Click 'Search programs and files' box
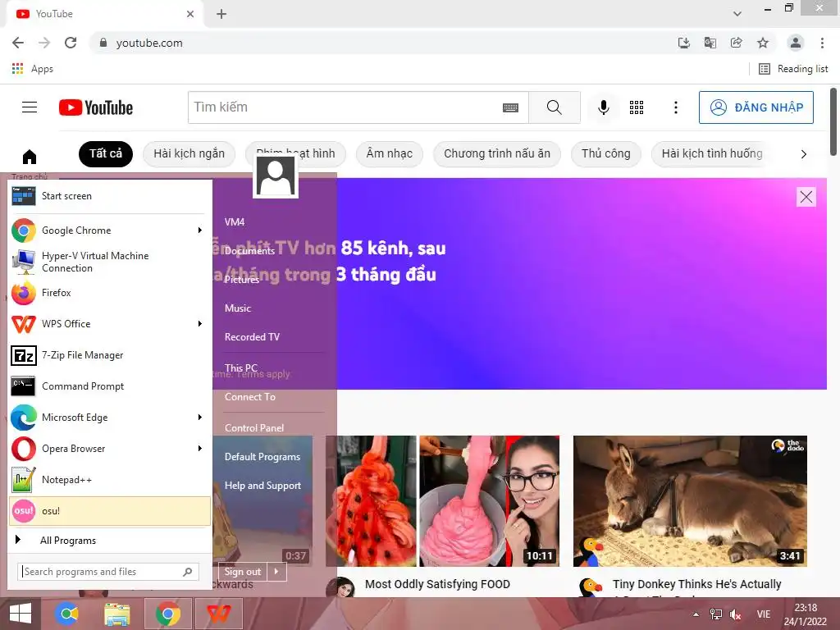This screenshot has height=630, width=840. pos(108,572)
